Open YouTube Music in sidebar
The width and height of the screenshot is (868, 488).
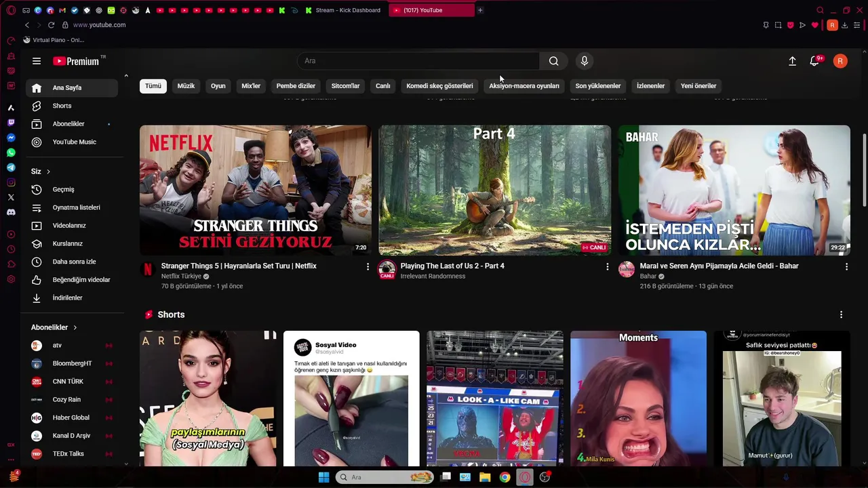72,142
